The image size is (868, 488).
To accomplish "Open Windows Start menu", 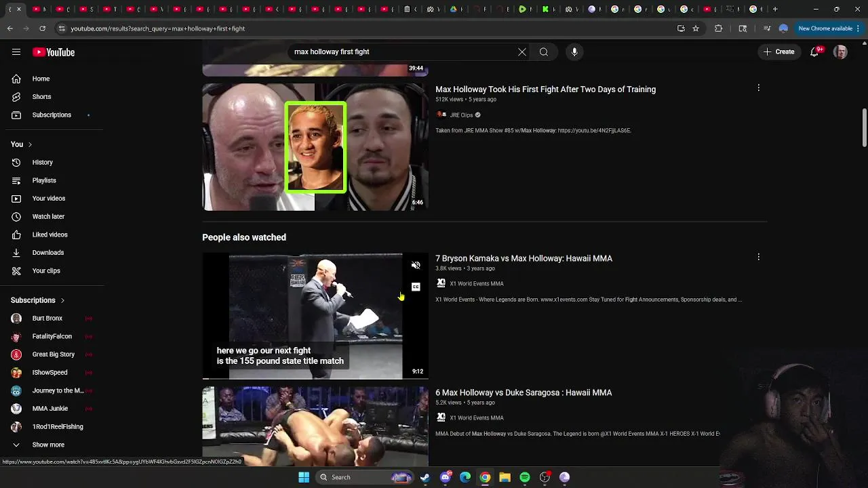I will click(x=304, y=477).
